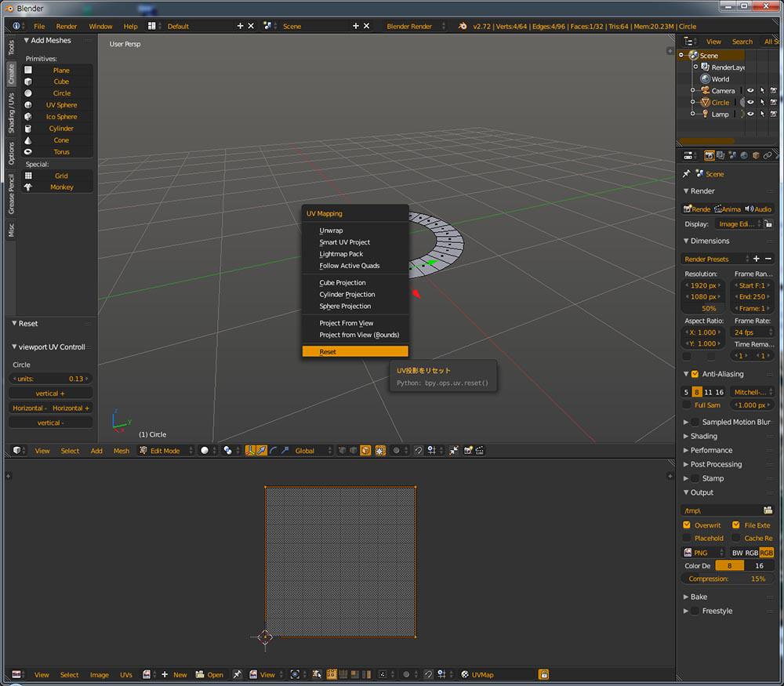The width and height of the screenshot is (784, 686).
Task: Select the rotate manipulator arc icon
Action: click(273, 451)
